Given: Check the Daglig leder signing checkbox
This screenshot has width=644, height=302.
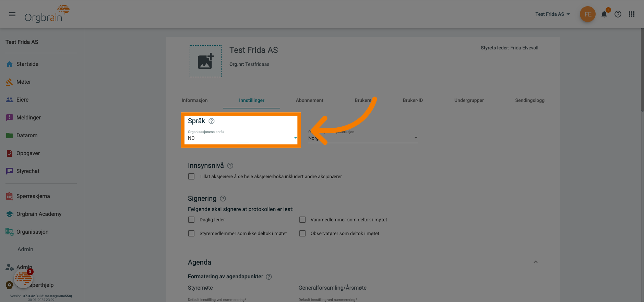Looking at the screenshot, I should (191, 220).
